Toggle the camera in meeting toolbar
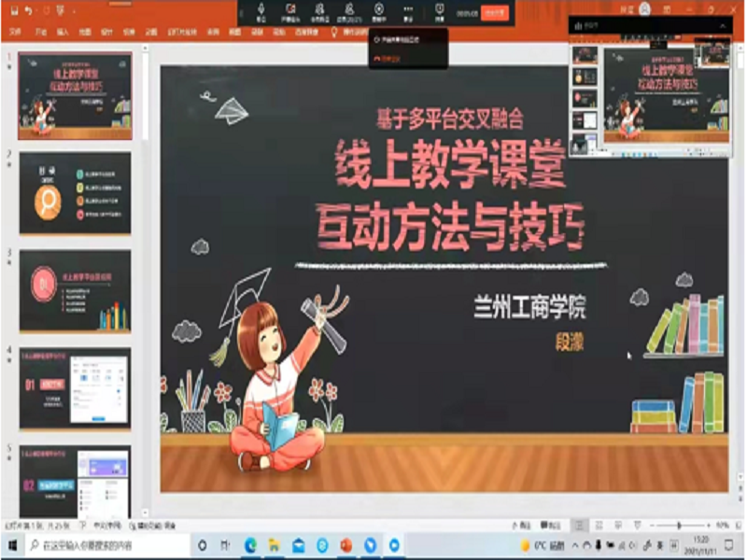747x560 pixels. [287, 10]
